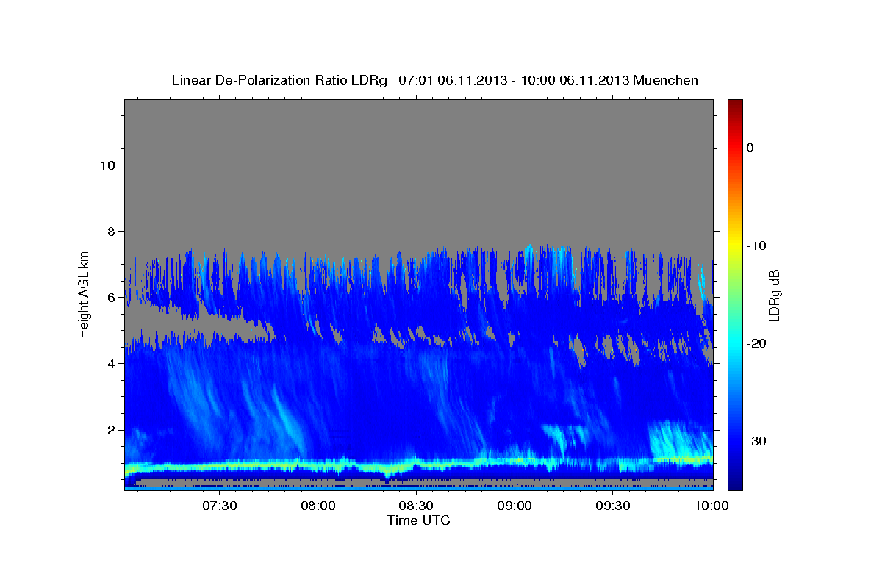Click the LDRg dB colorbar title
Image resolution: width=882 pixels, height=588 pixels.
774,295
